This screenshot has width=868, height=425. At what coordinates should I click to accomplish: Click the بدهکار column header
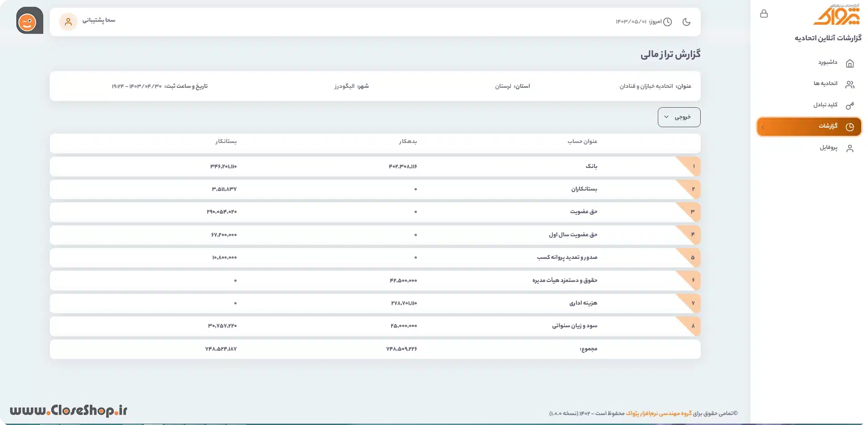tap(408, 141)
